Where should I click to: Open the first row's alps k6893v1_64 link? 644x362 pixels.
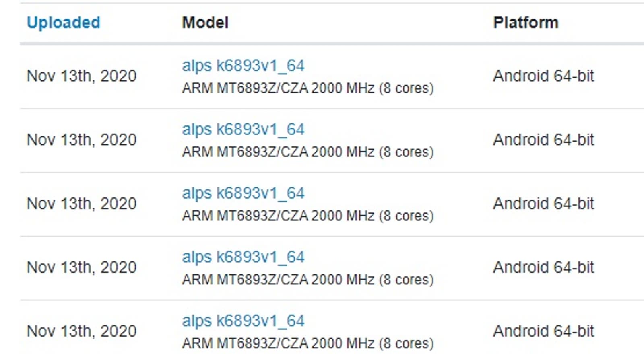[243, 66]
